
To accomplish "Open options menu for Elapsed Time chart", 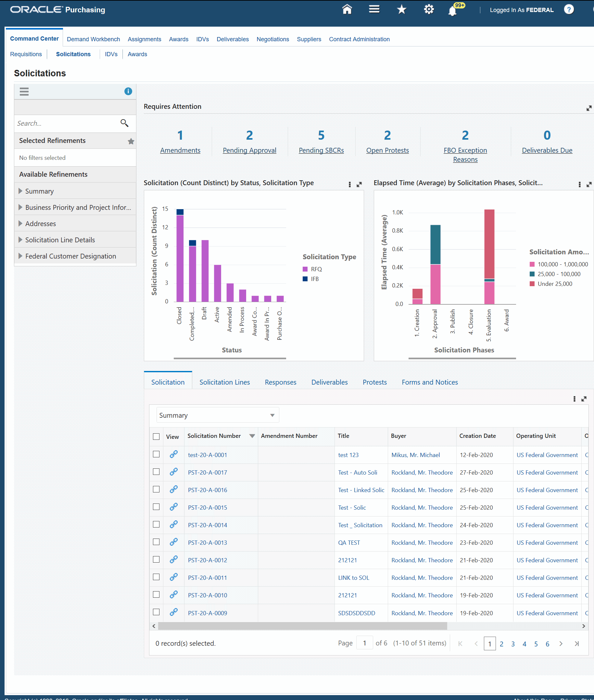I will pyautogui.click(x=579, y=185).
